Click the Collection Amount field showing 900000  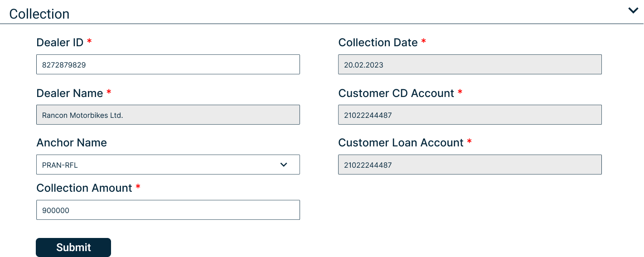coord(168,210)
